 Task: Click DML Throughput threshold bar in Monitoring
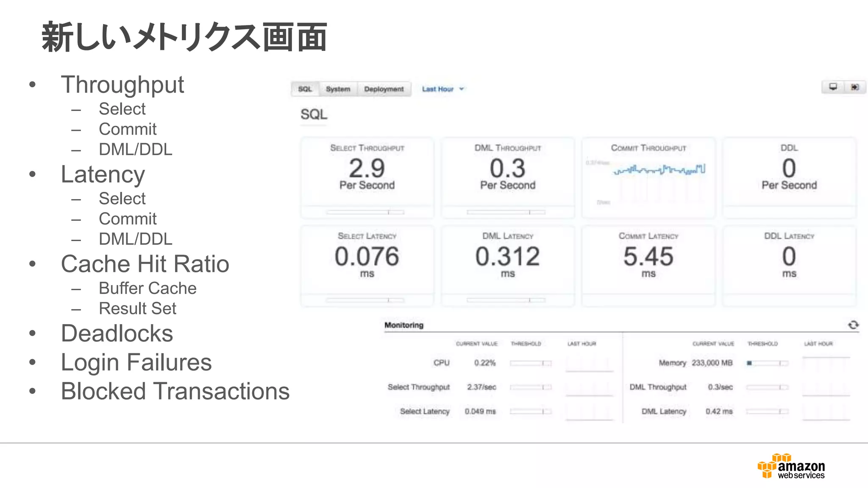pos(767,387)
